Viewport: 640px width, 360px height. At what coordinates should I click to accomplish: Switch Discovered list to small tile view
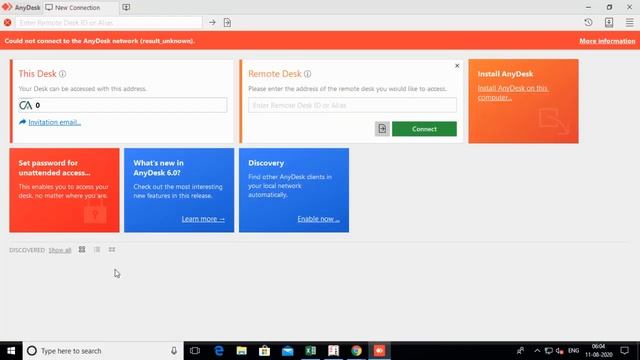coord(112,249)
